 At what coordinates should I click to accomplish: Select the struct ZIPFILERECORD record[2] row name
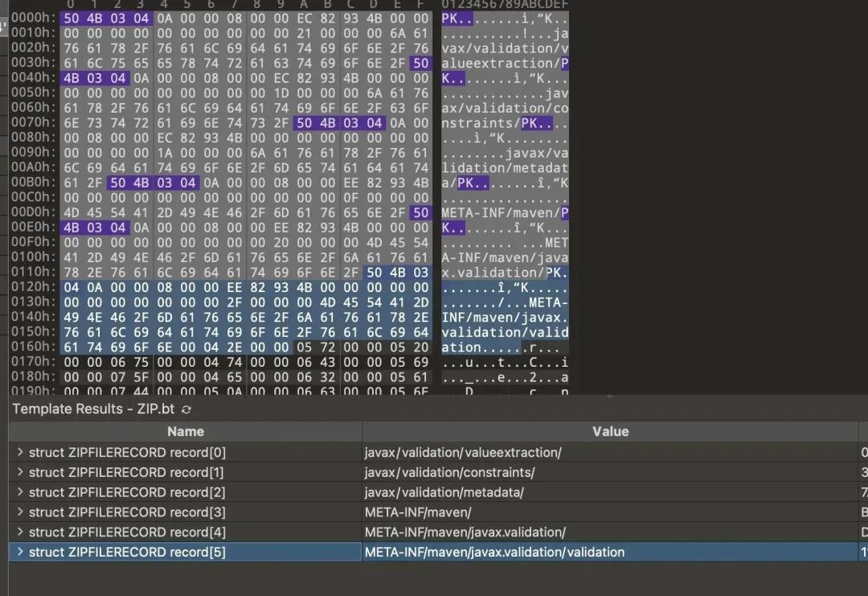click(127, 492)
